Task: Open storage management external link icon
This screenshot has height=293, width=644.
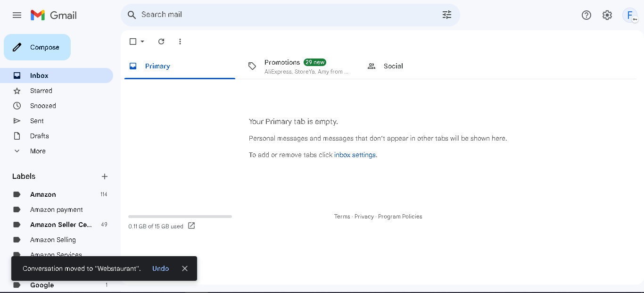Action: pos(191,226)
